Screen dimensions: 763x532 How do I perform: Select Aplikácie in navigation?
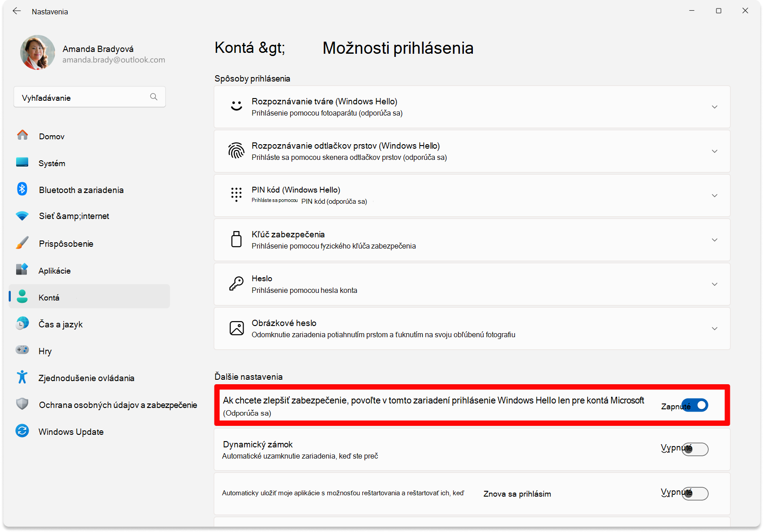[90, 270]
